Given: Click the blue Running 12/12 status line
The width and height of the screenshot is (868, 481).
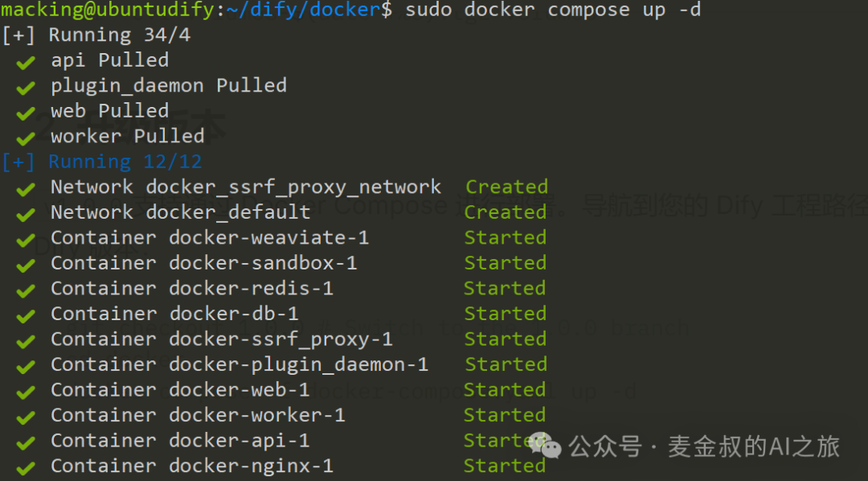Looking at the screenshot, I should click(x=101, y=162).
